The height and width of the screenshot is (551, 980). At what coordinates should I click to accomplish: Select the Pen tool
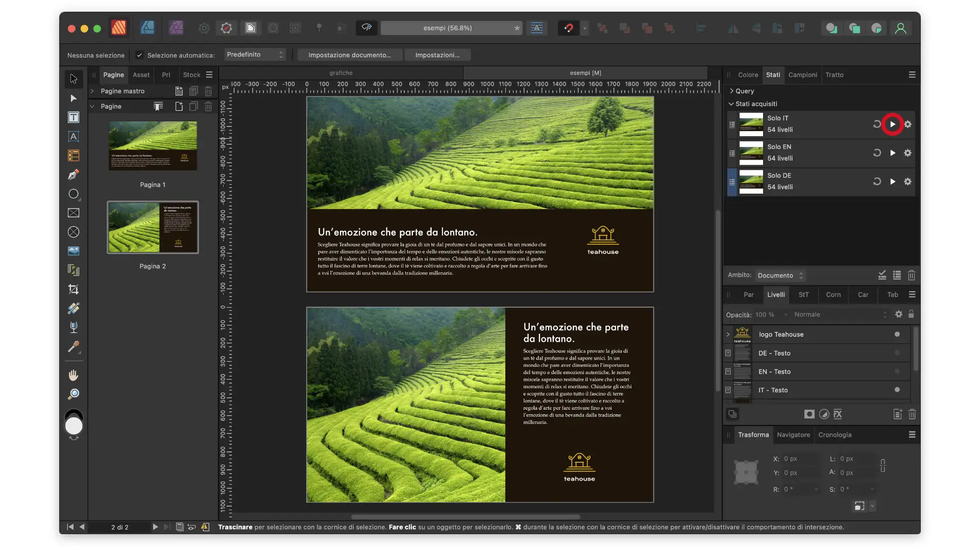tap(73, 175)
